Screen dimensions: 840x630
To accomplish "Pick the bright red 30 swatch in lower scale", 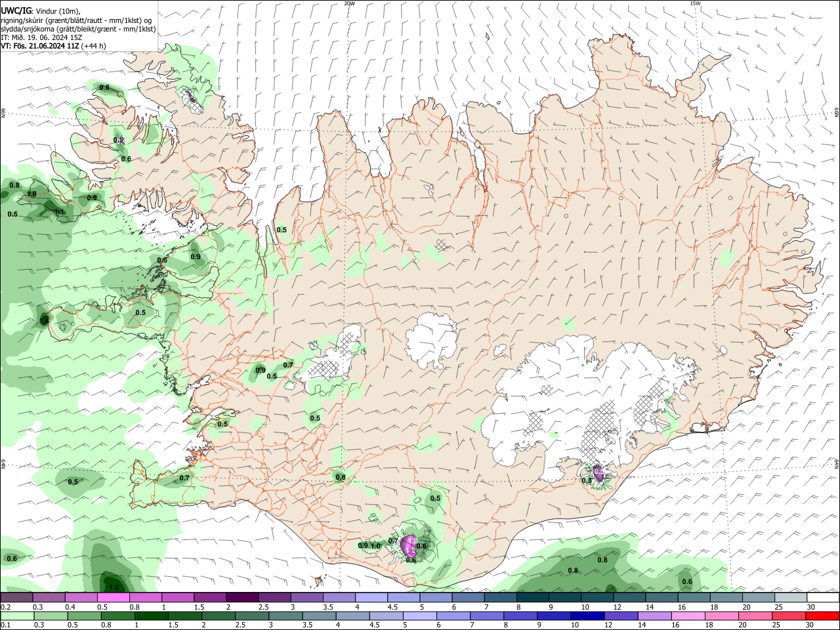I will (x=822, y=616).
